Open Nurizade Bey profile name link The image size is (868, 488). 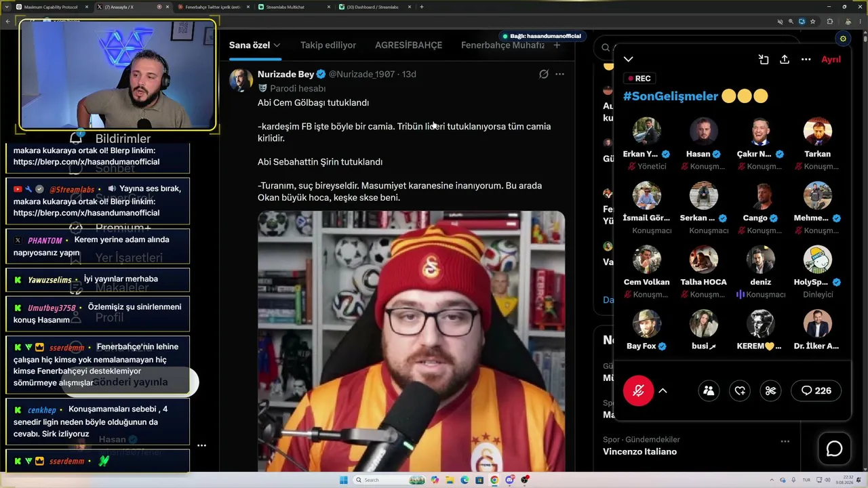point(285,74)
